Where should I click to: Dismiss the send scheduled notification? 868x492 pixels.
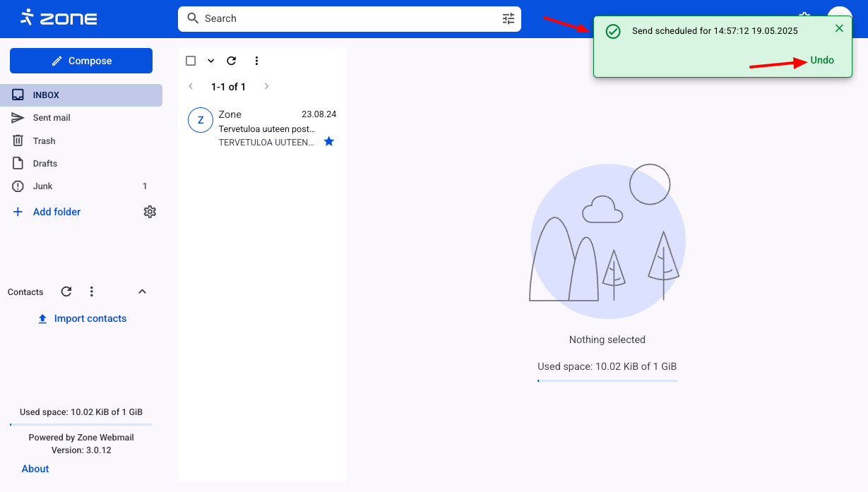tap(839, 28)
